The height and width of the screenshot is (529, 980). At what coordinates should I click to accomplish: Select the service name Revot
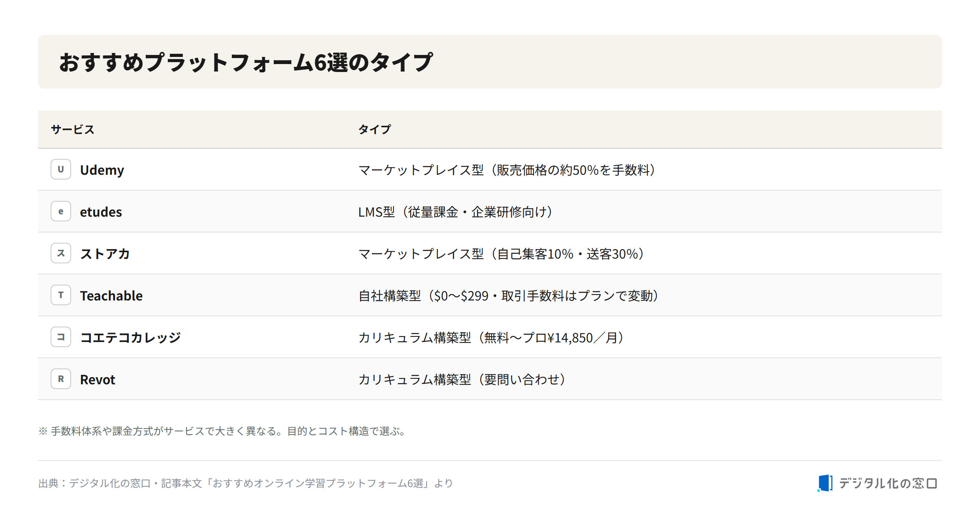coord(98,380)
